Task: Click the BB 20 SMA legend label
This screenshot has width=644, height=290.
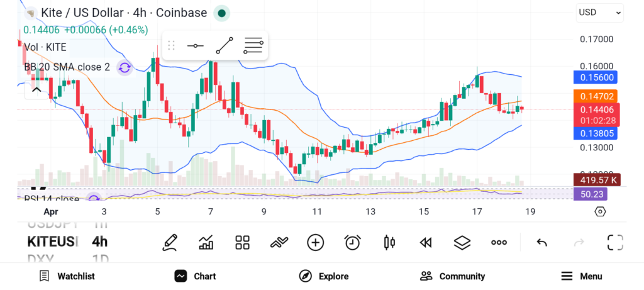Action: point(67,67)
